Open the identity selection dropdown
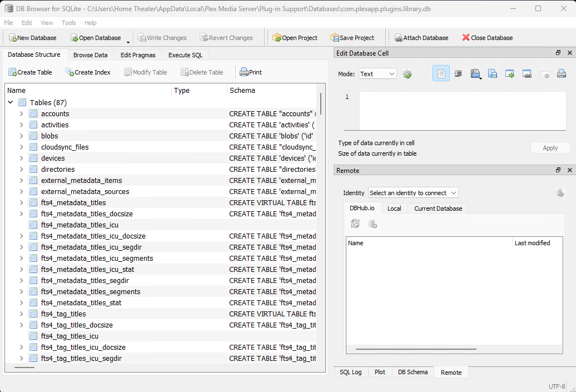 tap(413, 192)
